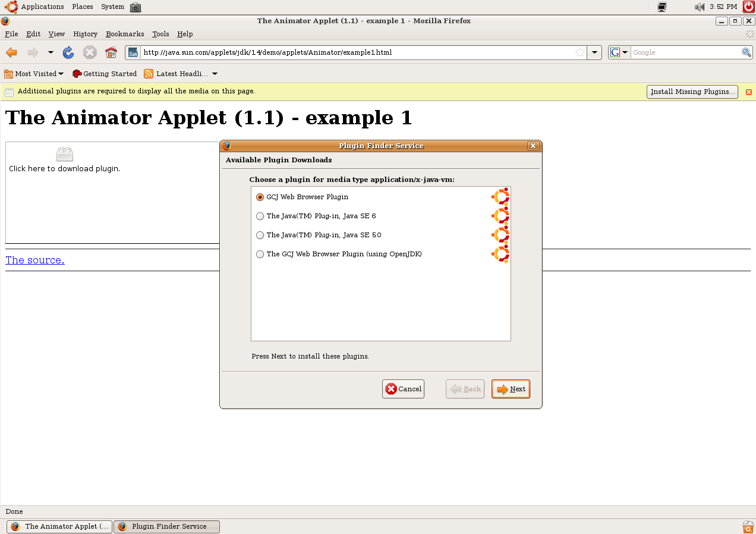Click the Most Visited folder icon
The image size is (756, 534).
coord(8,74)
